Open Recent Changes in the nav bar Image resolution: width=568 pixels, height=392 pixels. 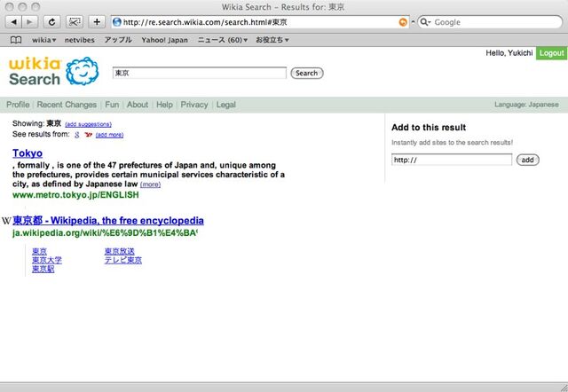(67, 105)
